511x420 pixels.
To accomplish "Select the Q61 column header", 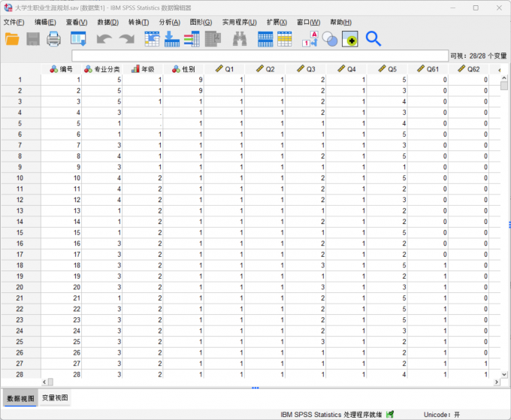I will [428, 69].
